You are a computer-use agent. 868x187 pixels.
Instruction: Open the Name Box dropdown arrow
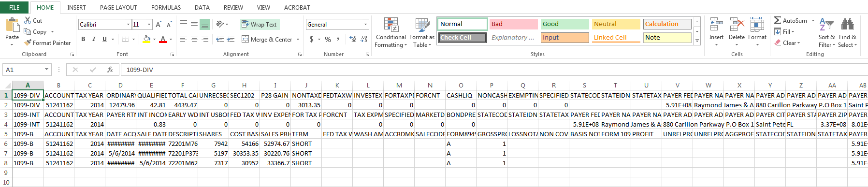[x=47, y=70]
